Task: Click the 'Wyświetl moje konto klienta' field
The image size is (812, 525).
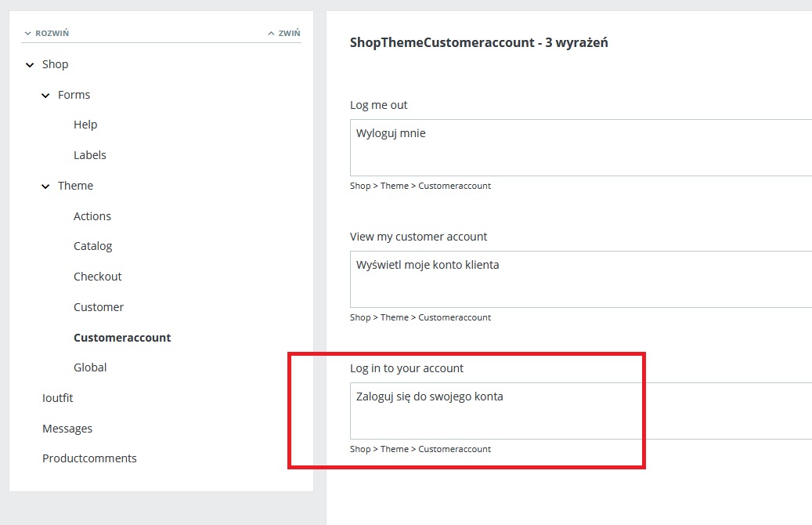Action: [x=579, y=279]
